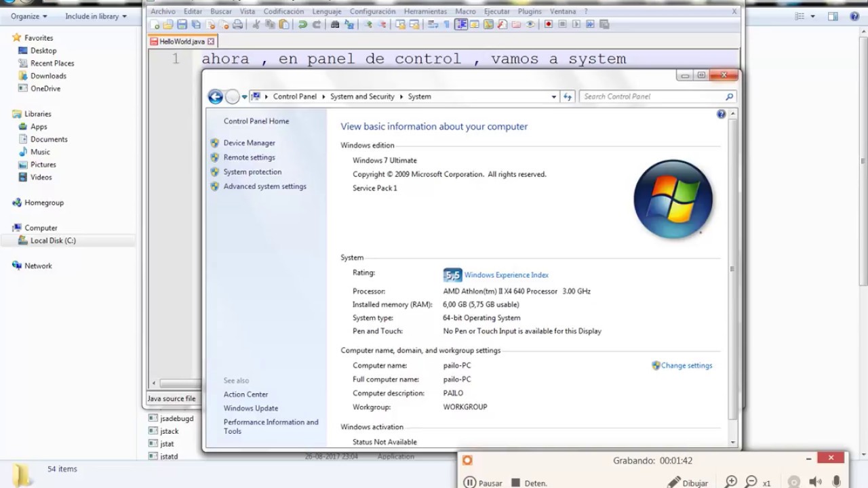Open Advanced system settings link
The height and width of the screenshot is (488, 868).
[x=265, y=186]
